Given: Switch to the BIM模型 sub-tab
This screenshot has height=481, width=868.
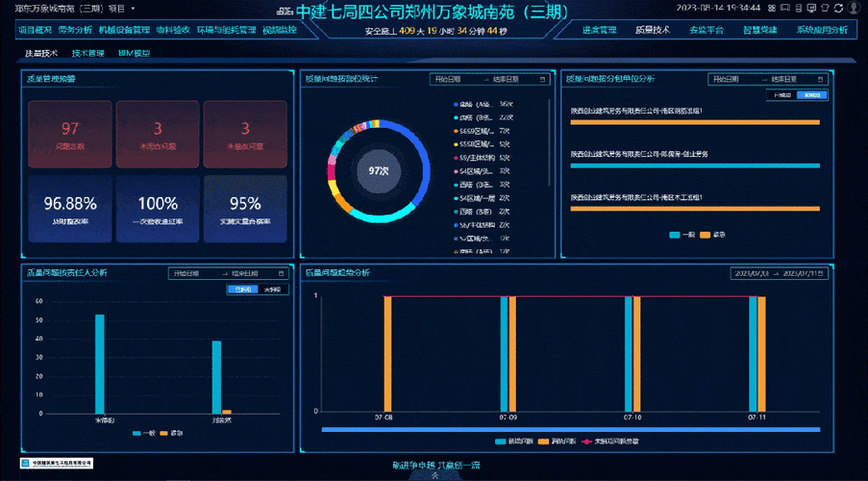Looking at the screenshot, I should pos(134,54).
